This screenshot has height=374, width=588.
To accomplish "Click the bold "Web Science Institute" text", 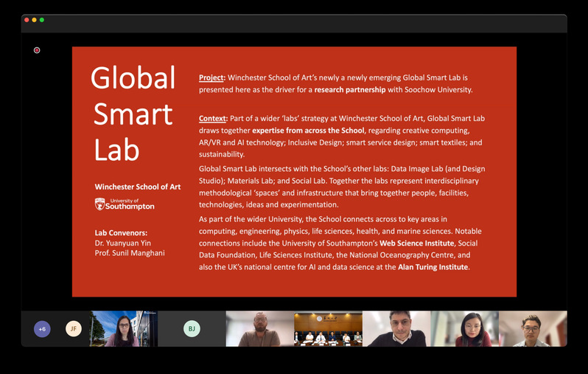I will 418,243.
